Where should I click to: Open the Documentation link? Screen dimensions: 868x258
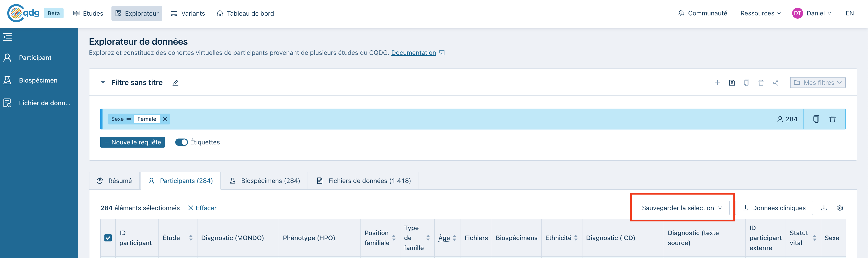coord(413,53)
